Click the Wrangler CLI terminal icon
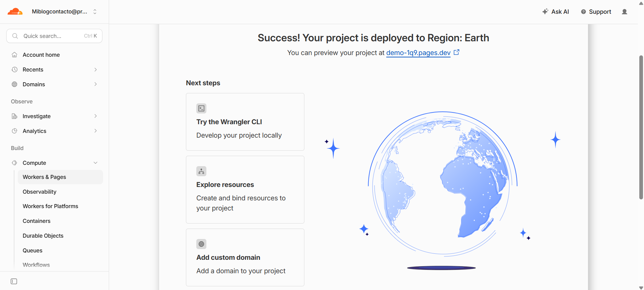644x290 pixels. (201, 108)
